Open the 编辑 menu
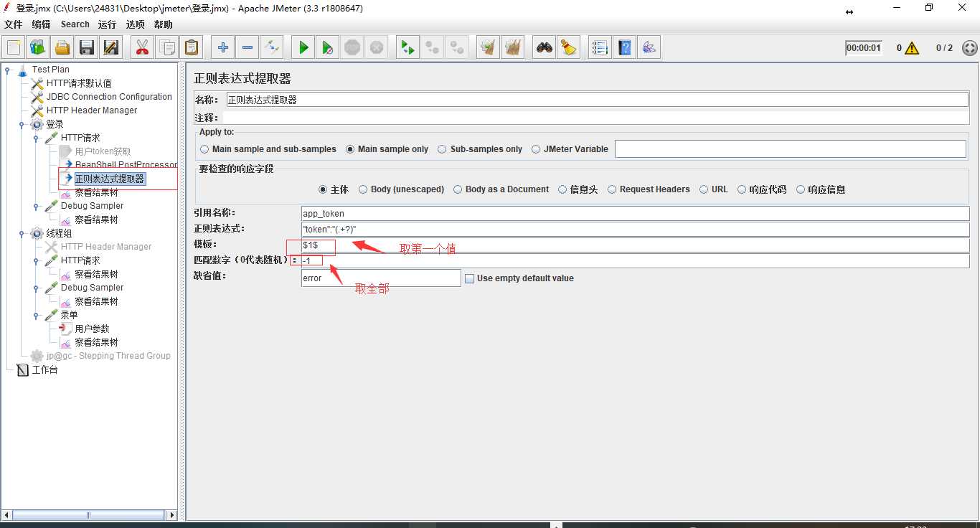Image resolution: width=980 pixels, height=528 pixels. point(42,24)
